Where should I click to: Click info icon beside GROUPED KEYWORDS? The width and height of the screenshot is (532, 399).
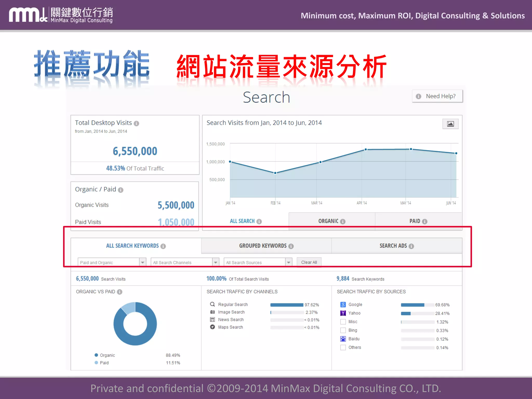(291, 246)
